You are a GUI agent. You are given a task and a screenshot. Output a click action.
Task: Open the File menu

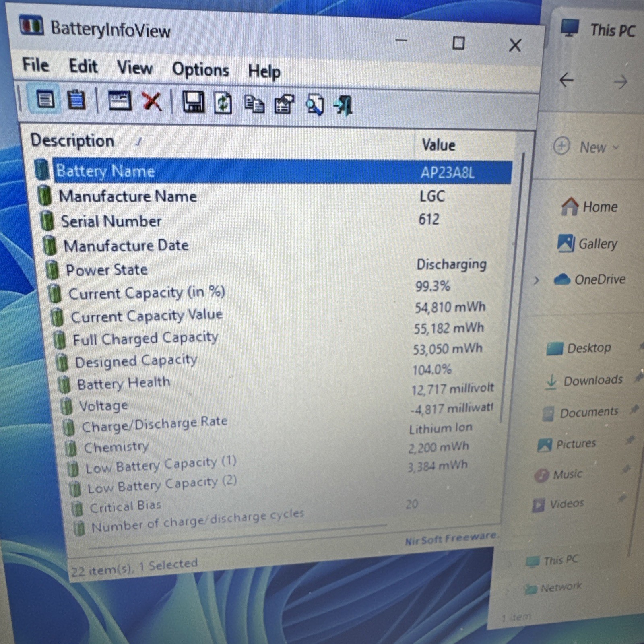pyautogui.click(x=35, y=64)
